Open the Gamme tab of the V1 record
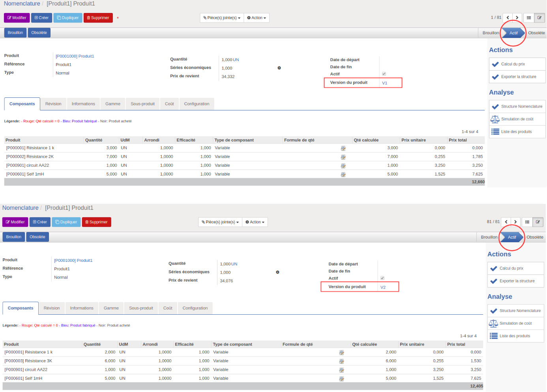Image resolution: width=547 pixels, height=392 pixels. pos(113,104)
